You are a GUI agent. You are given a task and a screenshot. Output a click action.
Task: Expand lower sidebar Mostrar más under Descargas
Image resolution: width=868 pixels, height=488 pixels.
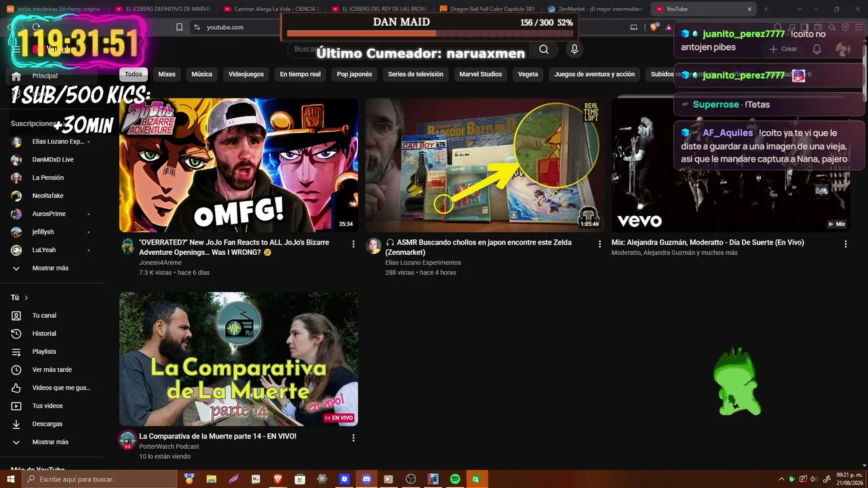(53, 442)
